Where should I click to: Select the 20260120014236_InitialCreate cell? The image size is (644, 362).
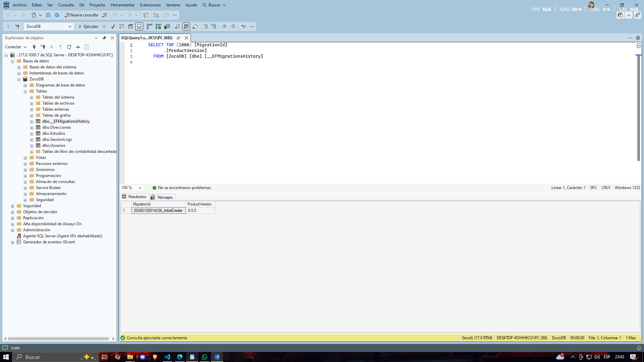point(158,210)
